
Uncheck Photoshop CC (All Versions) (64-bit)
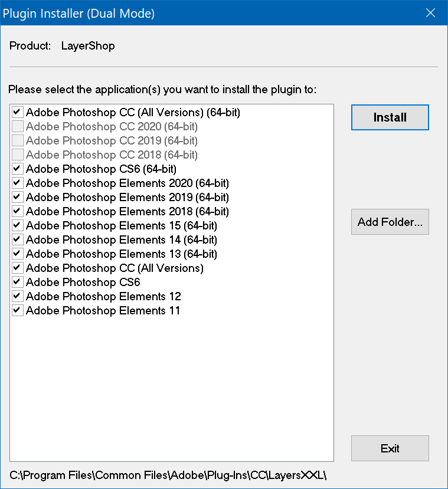18,112
